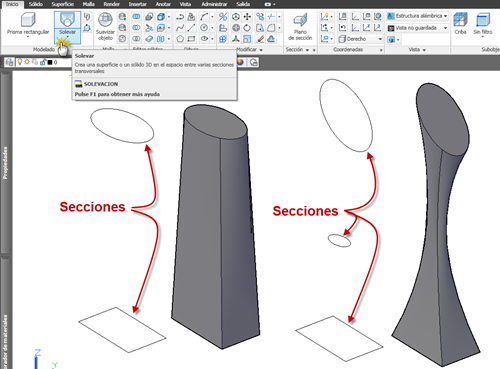Viewport: 500px width, 369px height.
Task: Expand the Modificar panel arrow
Action: 261,50
